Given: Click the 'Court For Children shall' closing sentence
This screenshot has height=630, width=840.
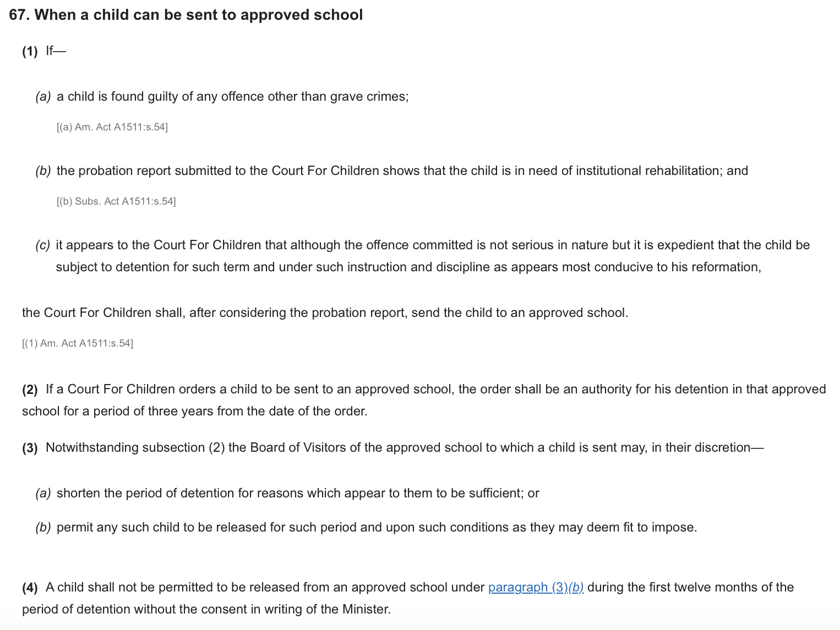Looking at the screenshot, I should 325,313.
